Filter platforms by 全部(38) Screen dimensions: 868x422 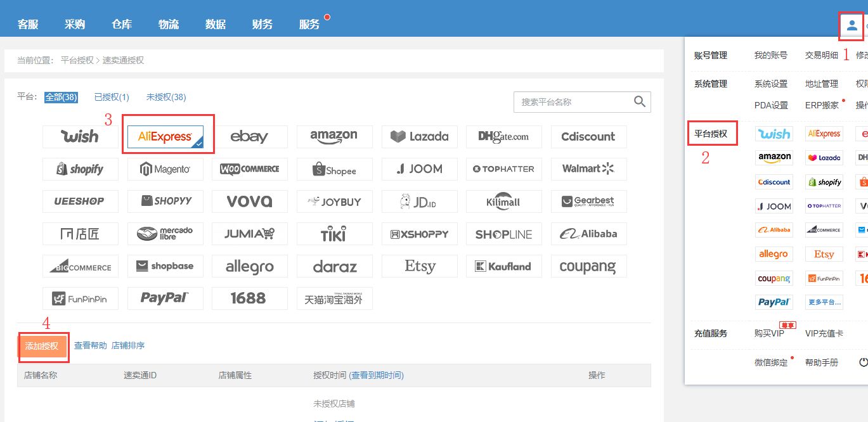click(x=61, y=97)
